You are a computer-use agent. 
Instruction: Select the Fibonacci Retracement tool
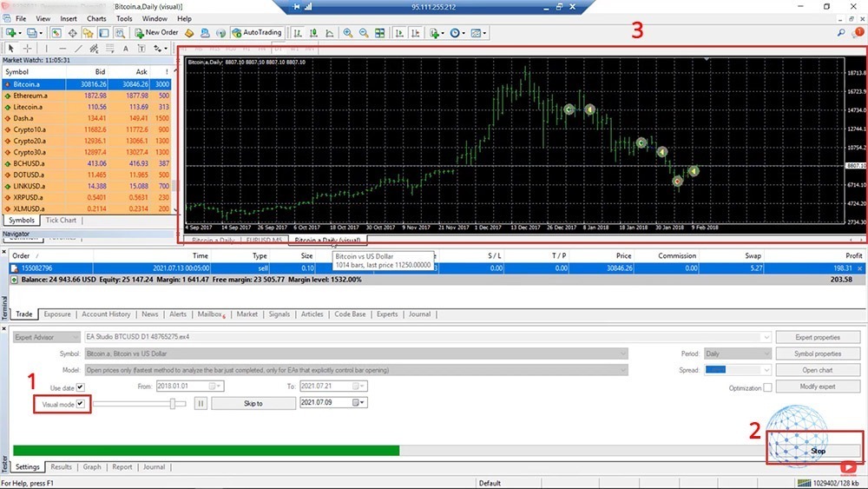tap(109, 49)
